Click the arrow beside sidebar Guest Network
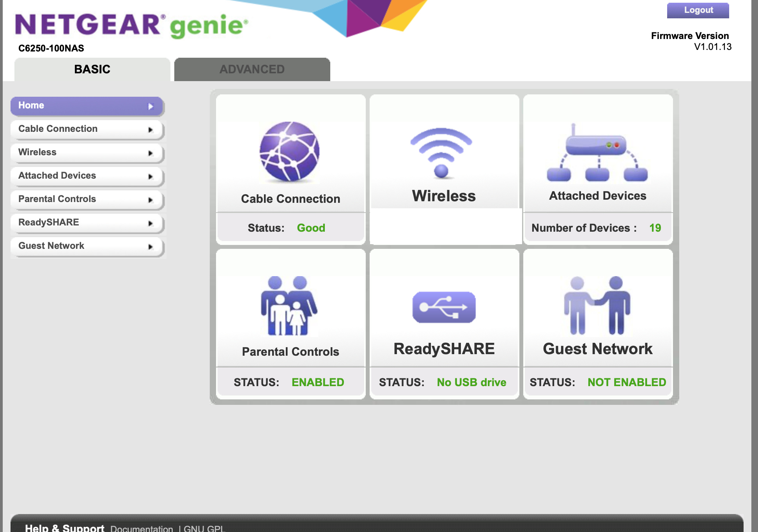758x532 pixels. pos(151,247)
